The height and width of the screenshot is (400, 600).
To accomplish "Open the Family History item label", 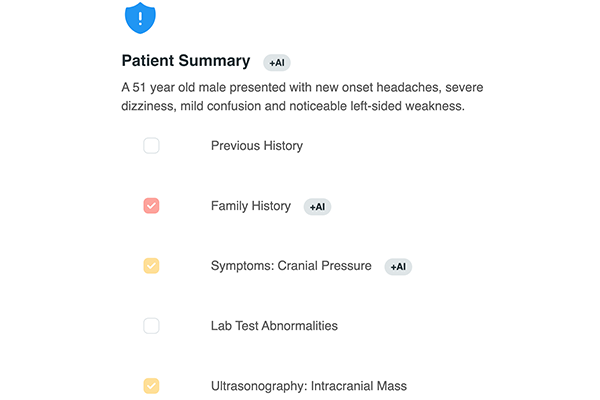I will [251, 206].
